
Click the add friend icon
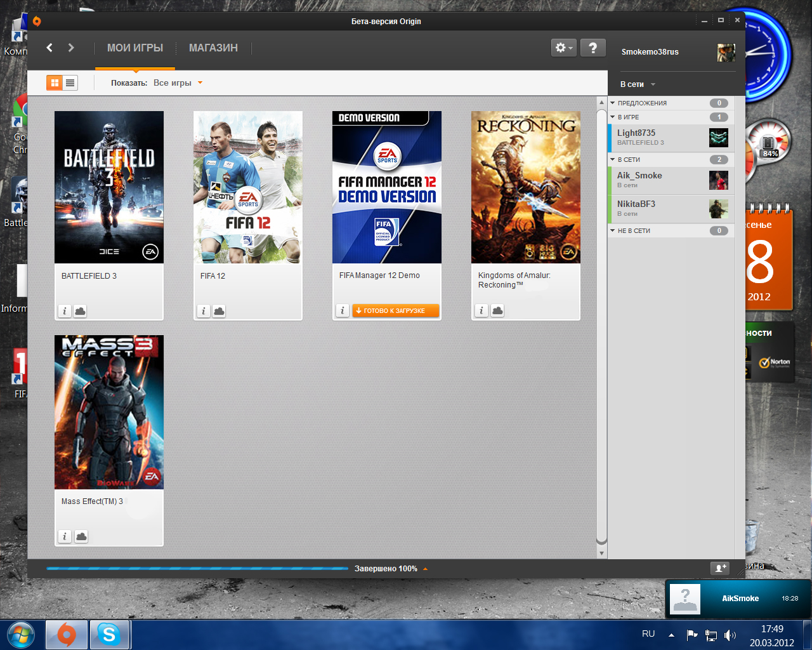[720, 568]
